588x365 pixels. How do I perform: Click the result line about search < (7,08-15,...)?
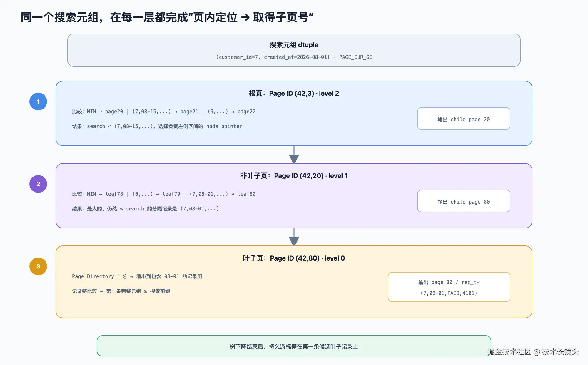pyautogui.click(x=157, y=126)
